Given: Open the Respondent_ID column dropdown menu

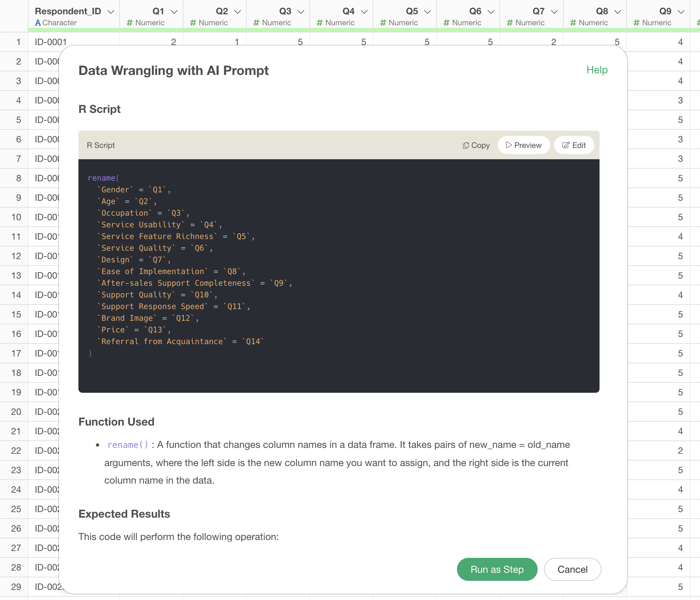Looking at the screenshot, I should click(111, 11).
